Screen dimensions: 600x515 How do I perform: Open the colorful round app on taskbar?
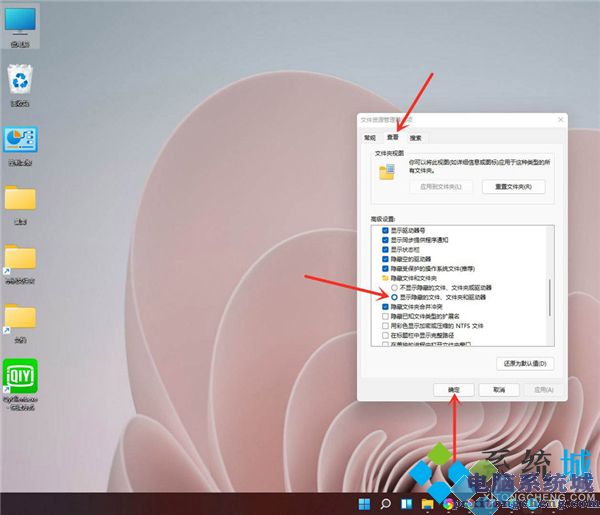click(x=448, y=504)
